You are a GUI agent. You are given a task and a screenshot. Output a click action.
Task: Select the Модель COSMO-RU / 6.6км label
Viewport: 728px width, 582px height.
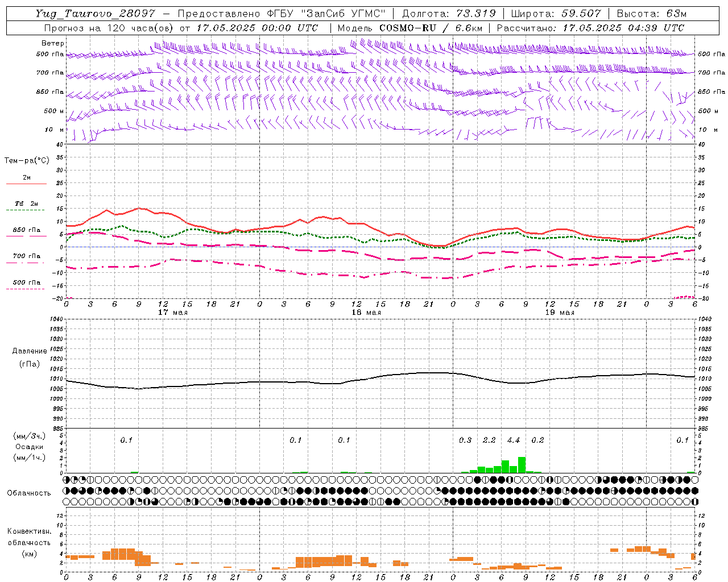(x=410, y=28)
